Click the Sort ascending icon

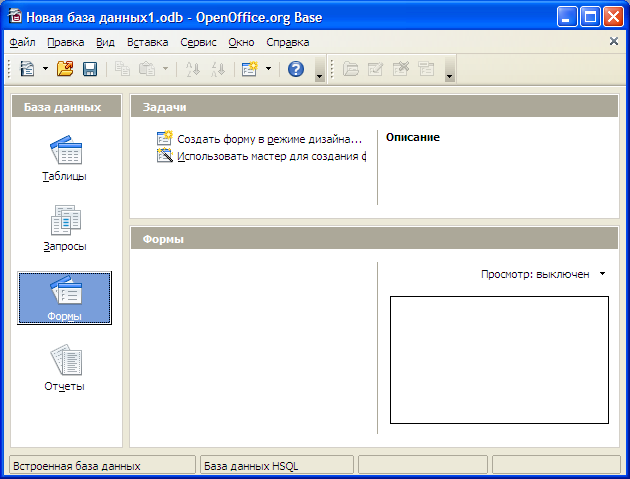click(x=193, y=69)
